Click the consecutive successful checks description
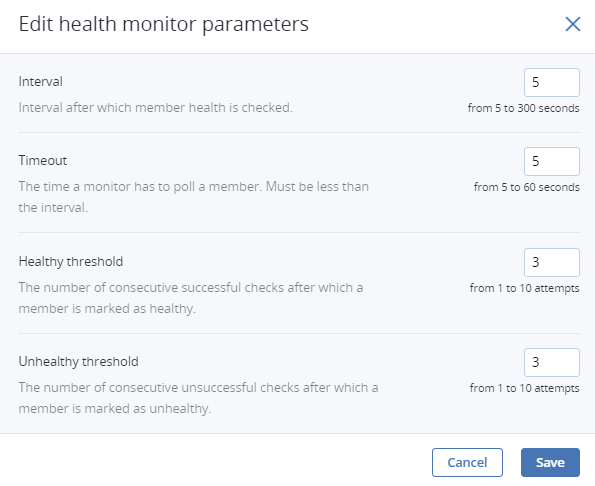Viewport: 595px width, 486px height. click(x=191, y=298)
